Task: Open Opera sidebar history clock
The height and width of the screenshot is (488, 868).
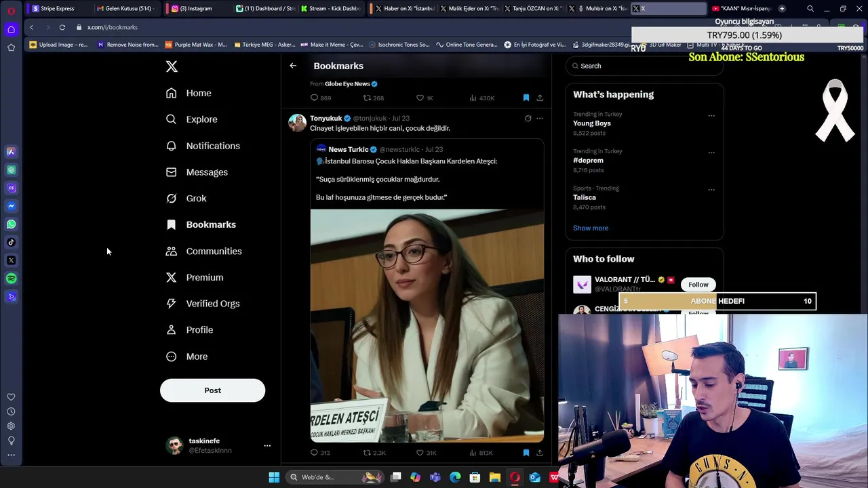Action: point(11,411)
